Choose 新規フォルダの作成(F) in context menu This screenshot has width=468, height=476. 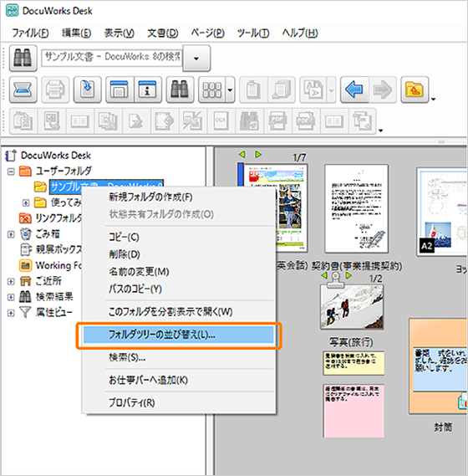coord(179,197)
